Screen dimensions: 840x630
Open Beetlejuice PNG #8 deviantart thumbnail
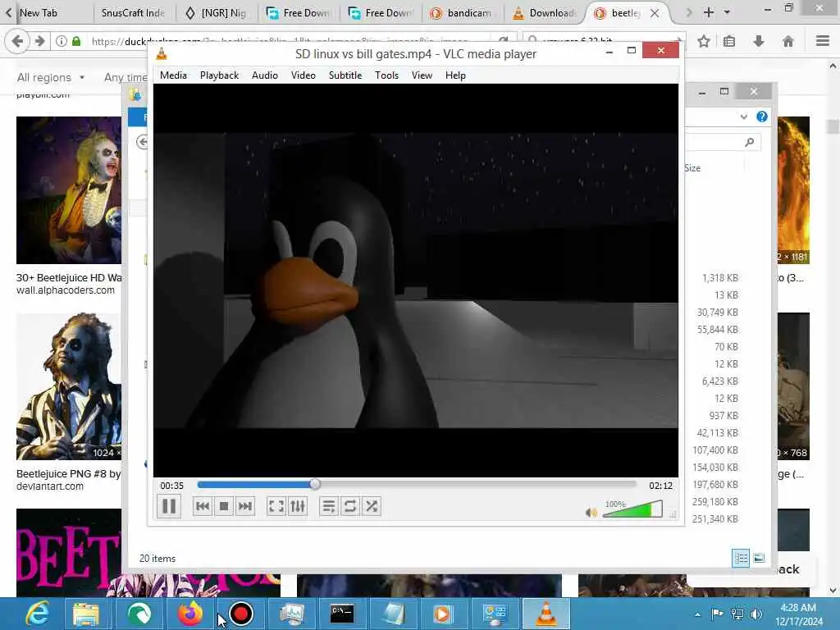click(69, 386)
